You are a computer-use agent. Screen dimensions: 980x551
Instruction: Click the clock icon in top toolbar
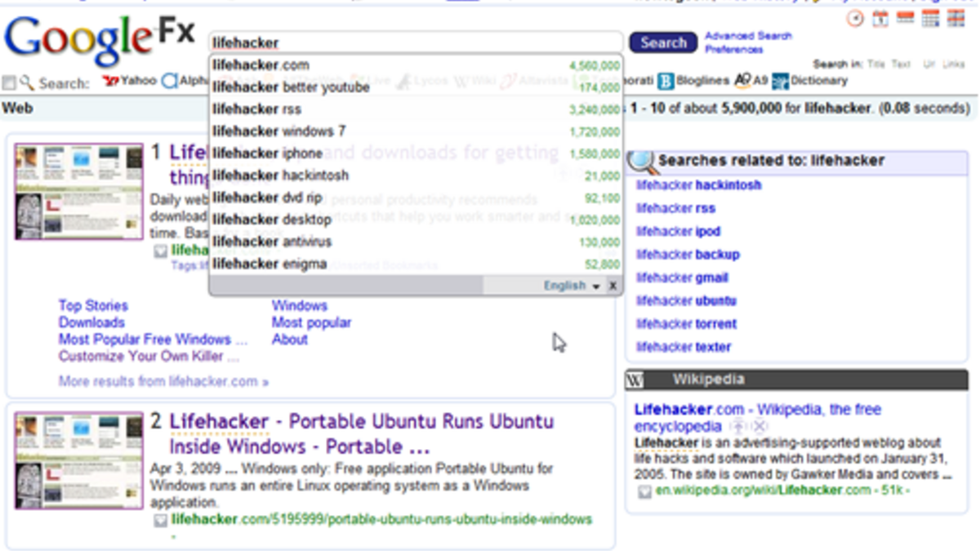point(855,19)
